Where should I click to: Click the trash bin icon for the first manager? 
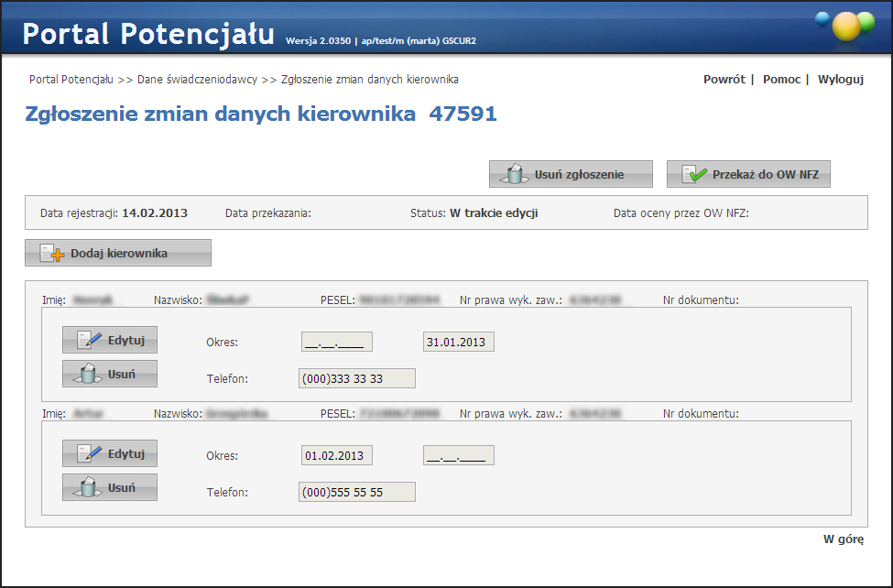(x=89, y=374)
